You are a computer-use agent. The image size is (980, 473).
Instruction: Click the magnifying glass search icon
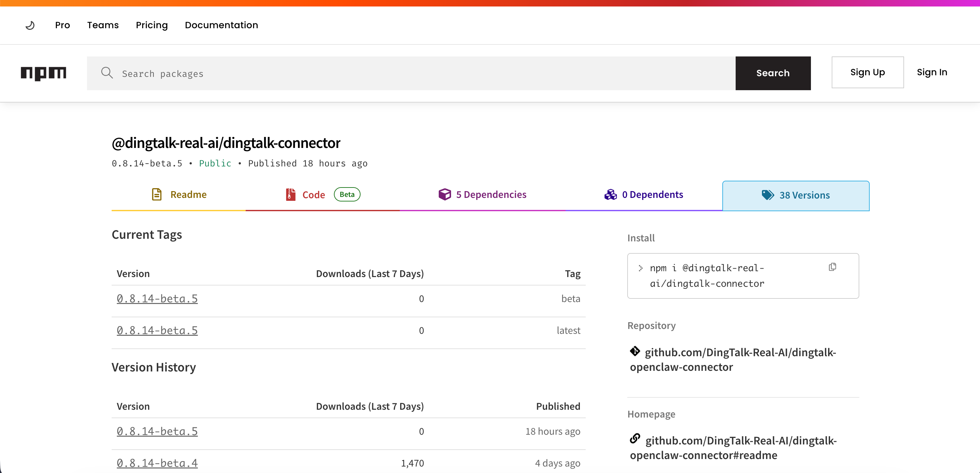(107, 73)
